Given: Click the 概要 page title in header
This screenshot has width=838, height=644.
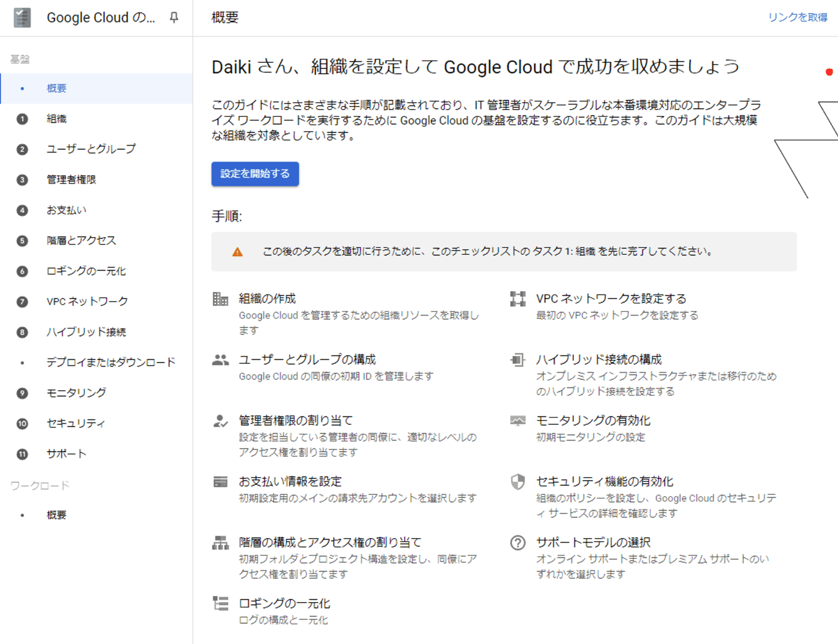Looking at the screenshot, I should pos(225,18).
